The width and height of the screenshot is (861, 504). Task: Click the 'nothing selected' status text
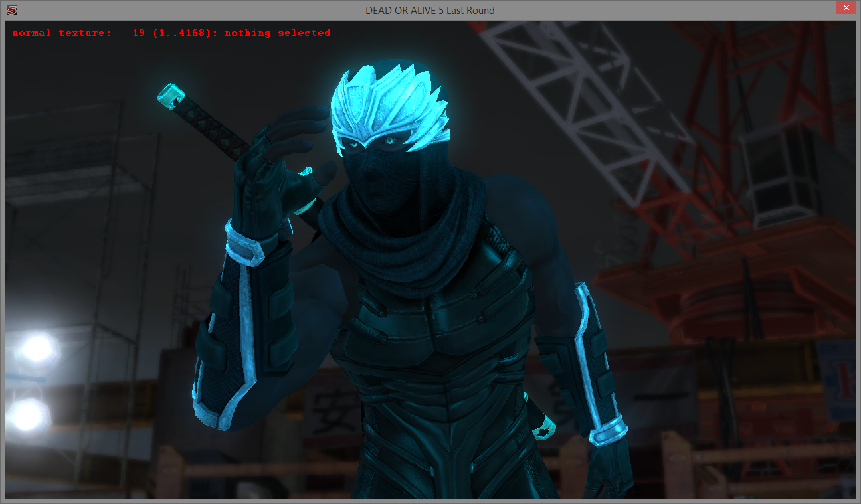click(x=277, y=33)
